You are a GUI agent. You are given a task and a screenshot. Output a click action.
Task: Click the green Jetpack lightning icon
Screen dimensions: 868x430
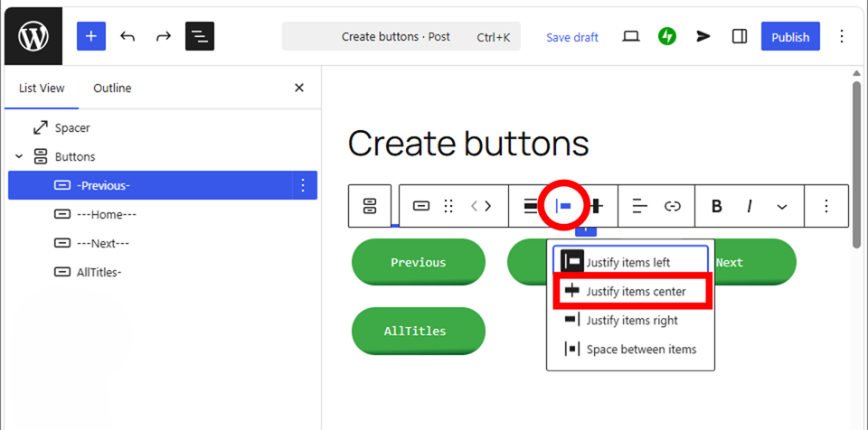(667, 36)
